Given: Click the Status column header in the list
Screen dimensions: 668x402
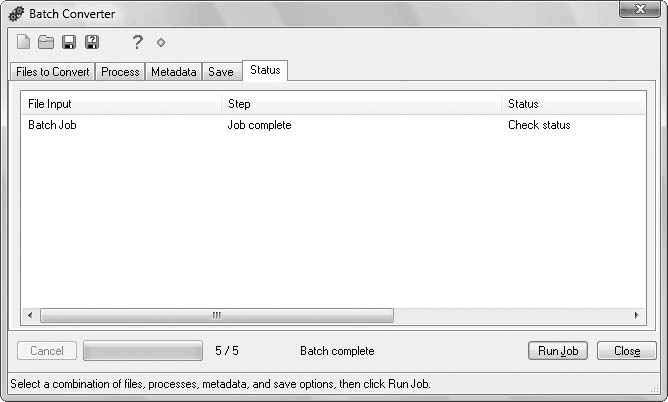Looking at the screenshot, I should point(570,103).
